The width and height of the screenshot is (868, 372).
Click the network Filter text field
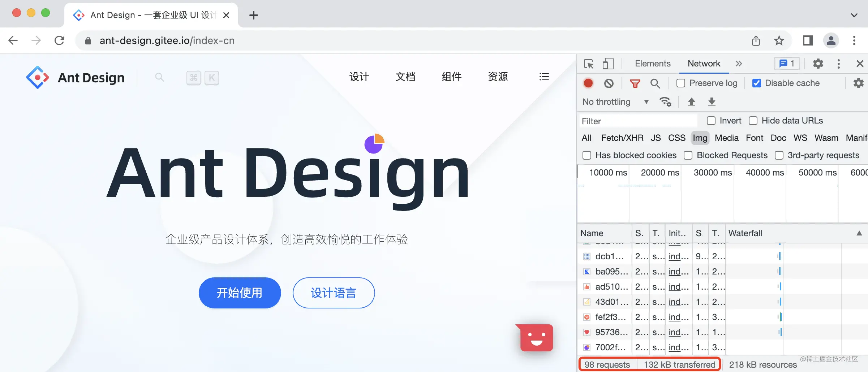pyautogui.click(x=638, y=121)
